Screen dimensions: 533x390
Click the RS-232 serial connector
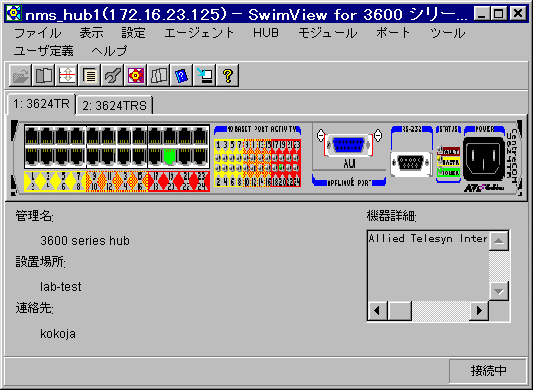click(411, 163)
